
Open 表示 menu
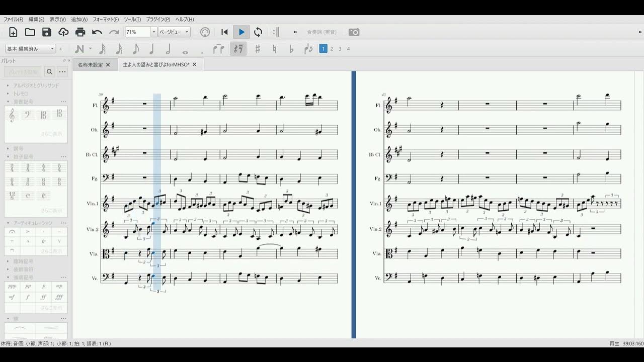click(57, 19)
